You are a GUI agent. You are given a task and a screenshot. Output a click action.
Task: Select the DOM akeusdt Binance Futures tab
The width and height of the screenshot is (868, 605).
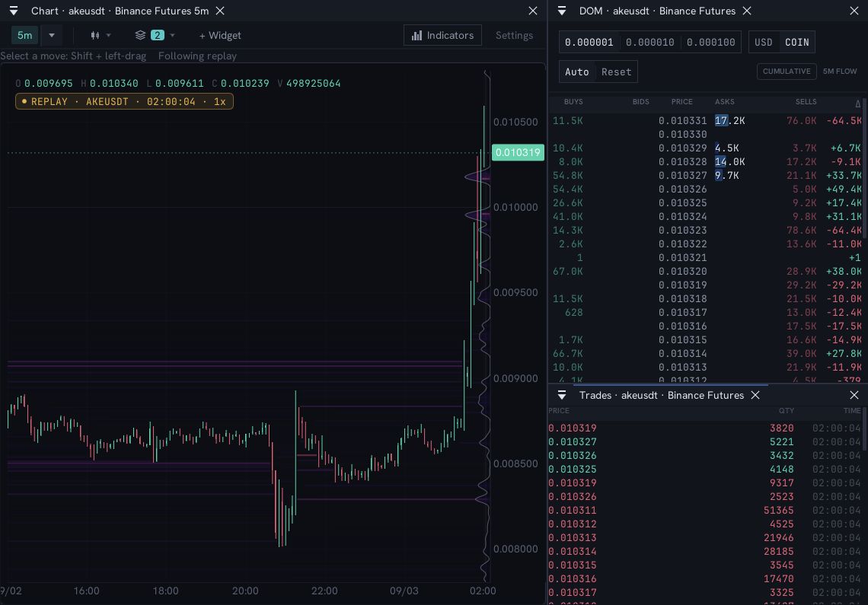657,11
